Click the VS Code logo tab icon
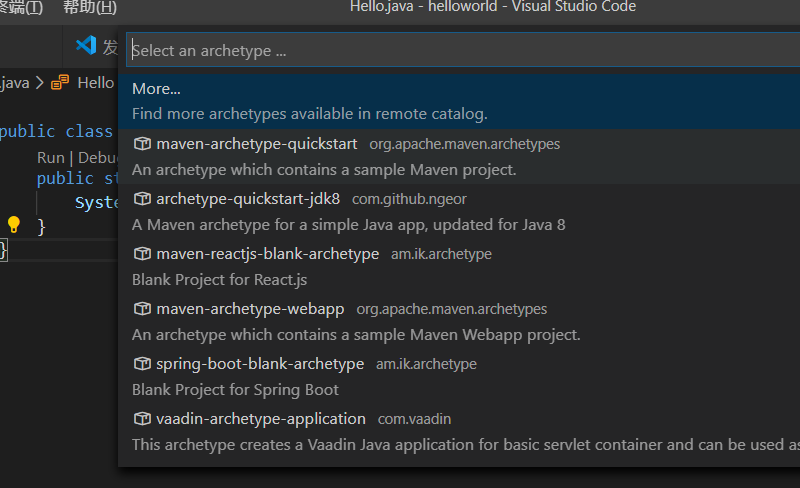The width and height of the screenshot is (800, 488). [x=86, y=46]
